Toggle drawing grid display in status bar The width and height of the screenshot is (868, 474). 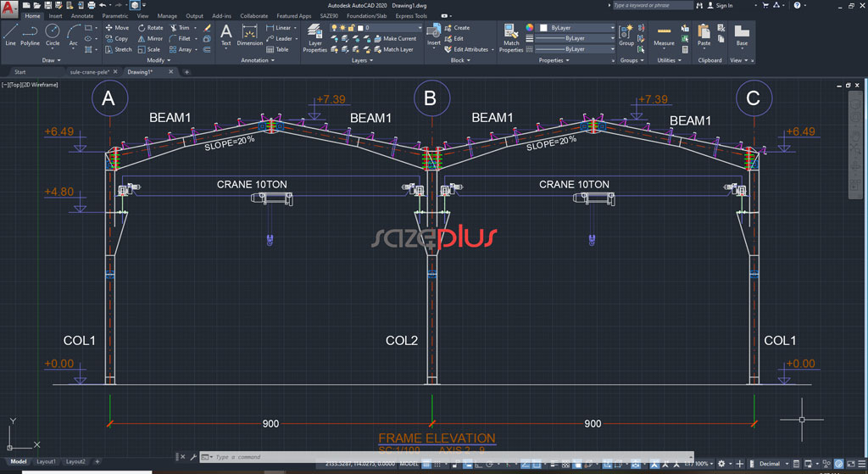[x=426, y=464]
